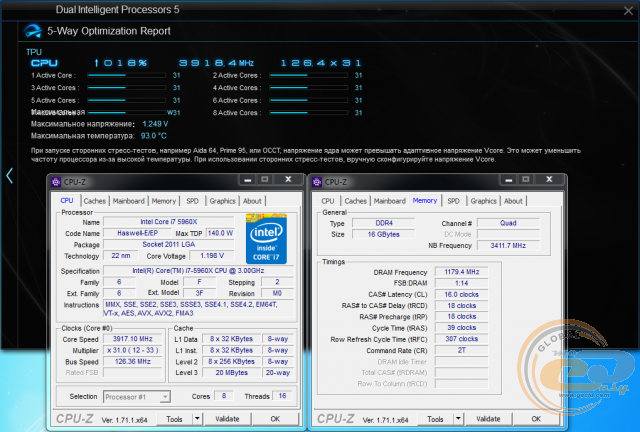Click the left chevron arrow in Dual Intelligent Processors

(10, 176)
